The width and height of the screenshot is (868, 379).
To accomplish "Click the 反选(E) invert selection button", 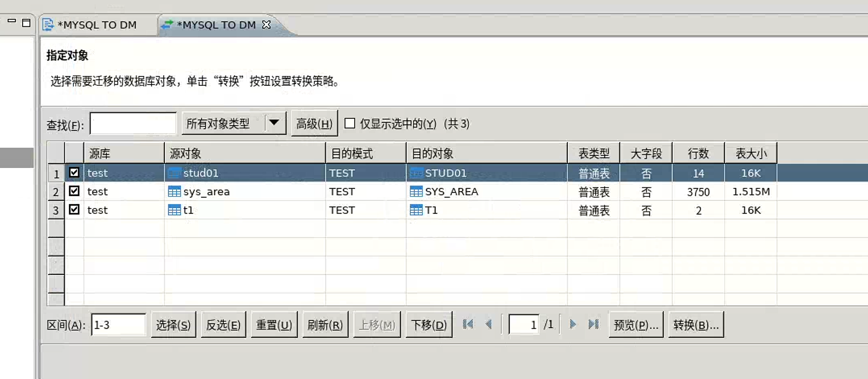I will 223,325.
